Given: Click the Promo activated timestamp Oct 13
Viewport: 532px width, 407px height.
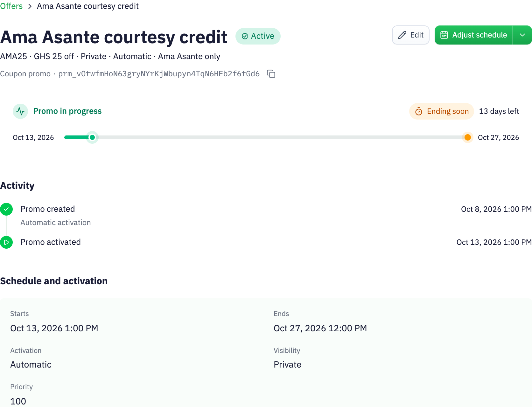Looking at the screenshot, I should tap(494, 242).
